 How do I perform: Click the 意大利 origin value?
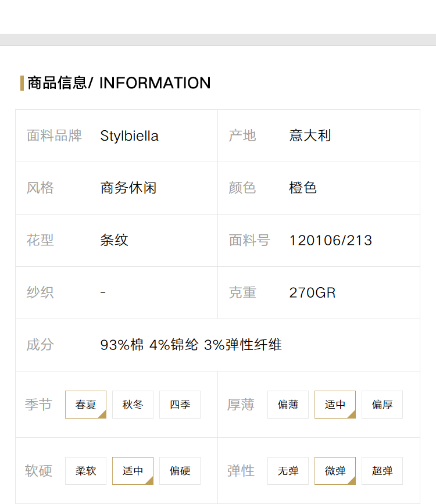coord(310,135)
